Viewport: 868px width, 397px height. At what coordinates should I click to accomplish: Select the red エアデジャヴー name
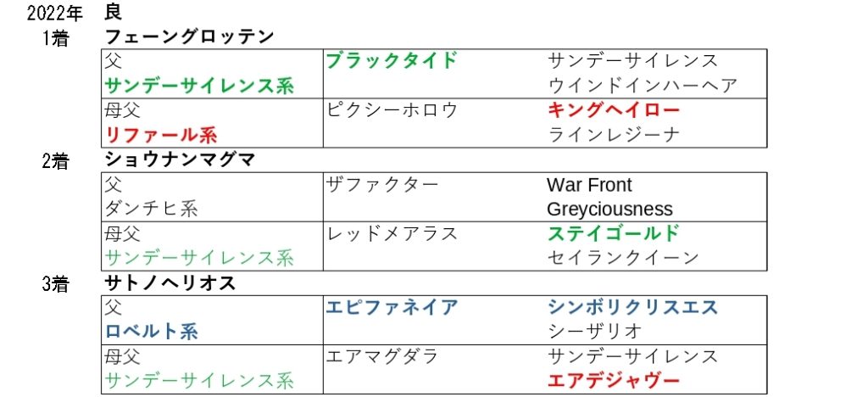614,381
